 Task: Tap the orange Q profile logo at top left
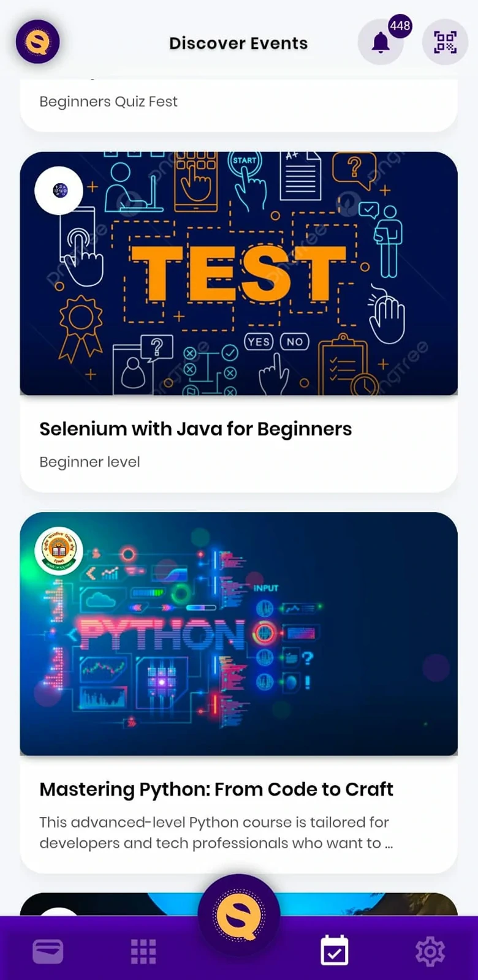tap(37, 42)
